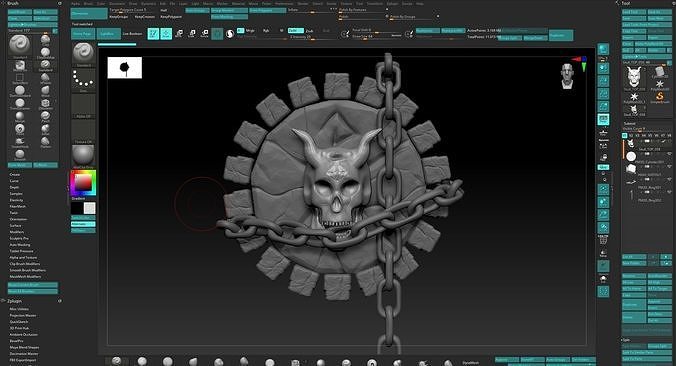Expand the Auto Masking subpalette
The image size is (676, 366).
click(20, 245)
